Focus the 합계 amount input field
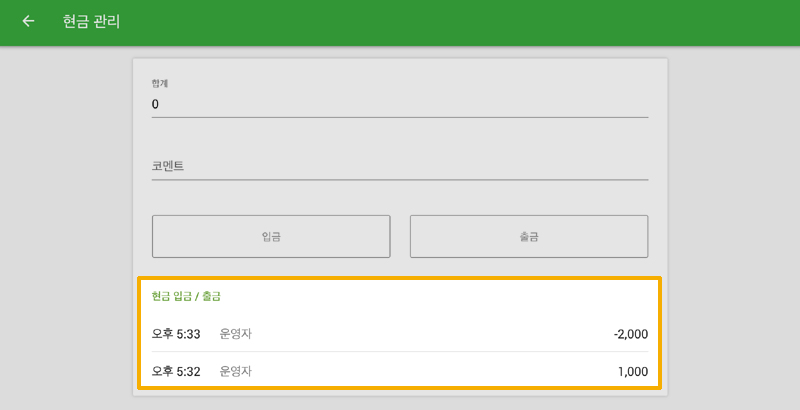This screenshot has height=410, width=800. point(400,104)
